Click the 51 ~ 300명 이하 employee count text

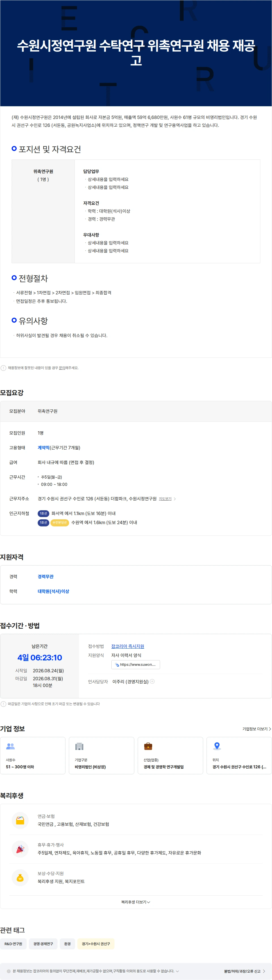[20, 767]
